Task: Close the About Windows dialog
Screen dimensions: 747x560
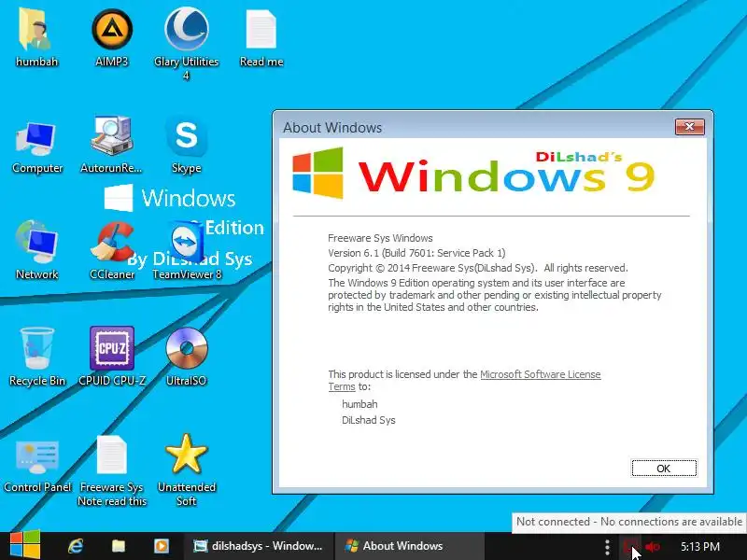Action: tap(689, 127)
